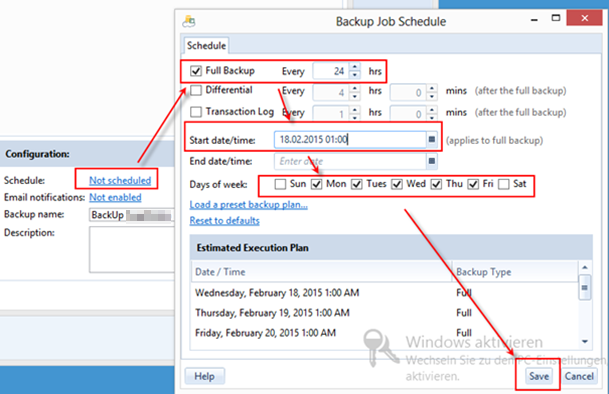The image size is (609, 394).
Task: Decrease Full Backup hours with down arrow
Action: point(355,75)
